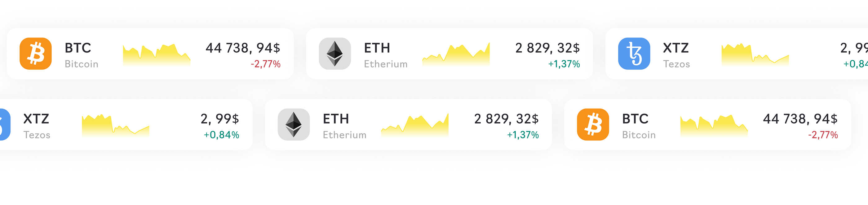Click the 2 829, 32$ price in bottom row
868x205 pixels.
point(507,119)
